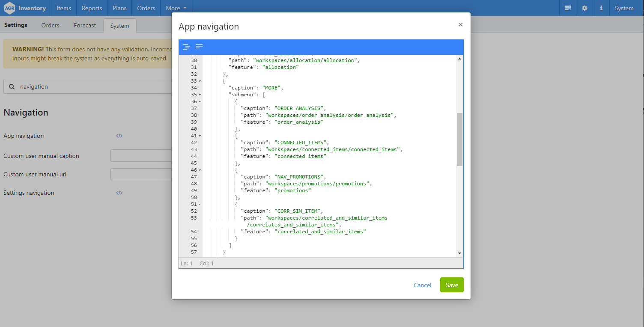Switch to the Orders settings tab
This screenshot has width=644, height=327.
(50, 25)
